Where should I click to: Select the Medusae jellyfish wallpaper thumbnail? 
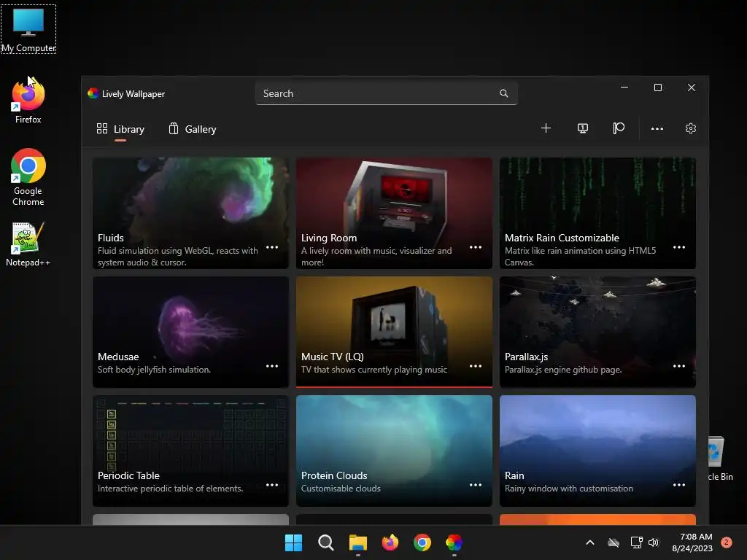tap(190, 332)
